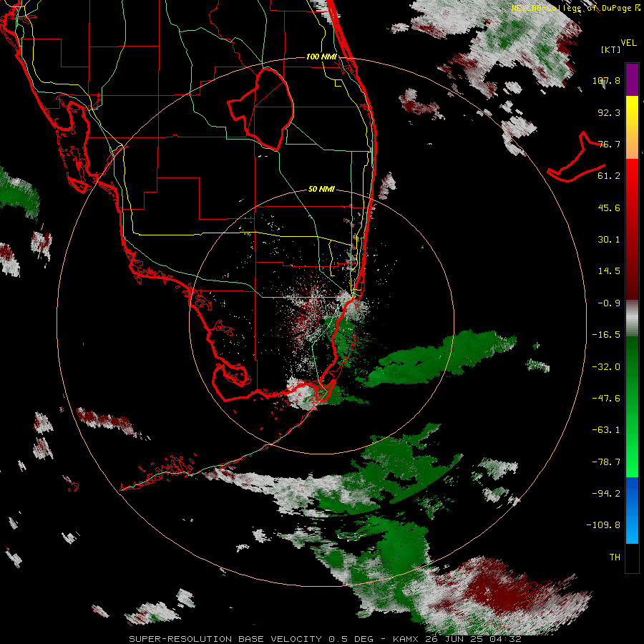Select the 61.2 velocity scale value
The width and height of the screenshot is (644, 644).
click(x=609, y=176)
